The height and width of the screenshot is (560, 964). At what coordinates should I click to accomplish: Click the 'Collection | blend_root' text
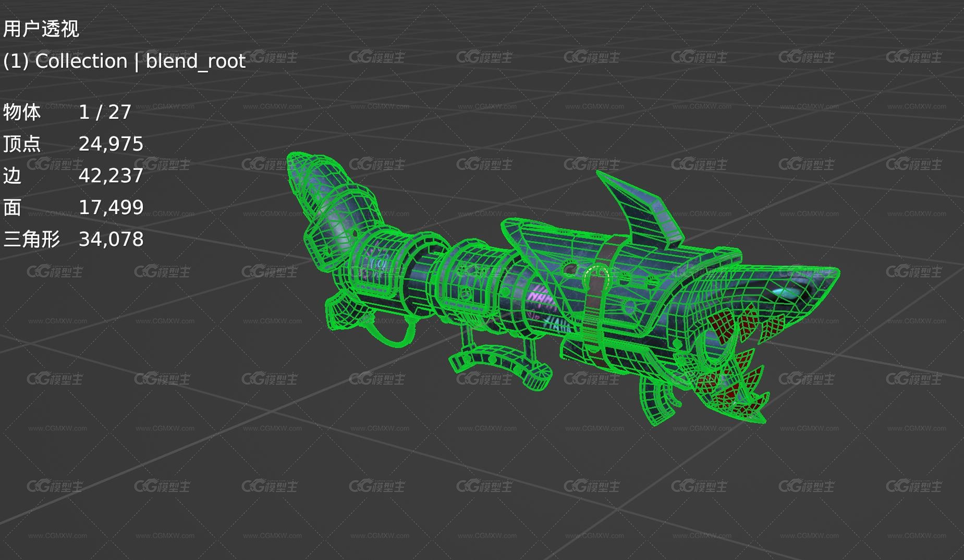(x=140, y=61)
